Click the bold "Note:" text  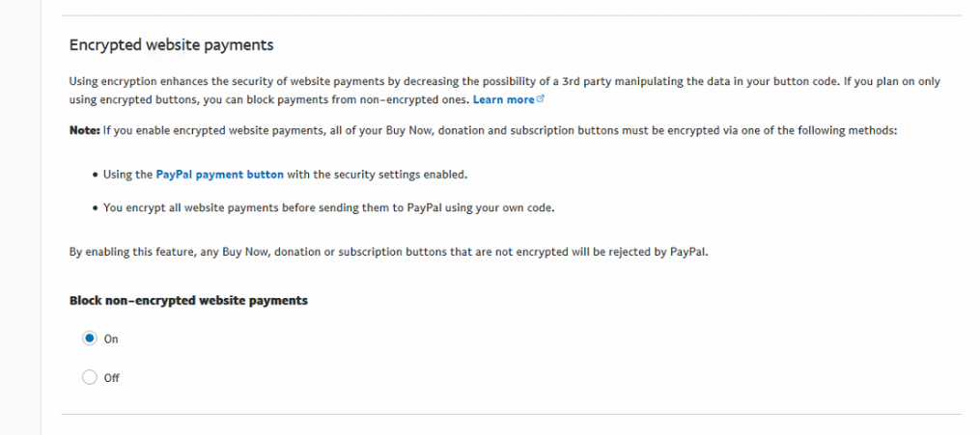point(85,130)
